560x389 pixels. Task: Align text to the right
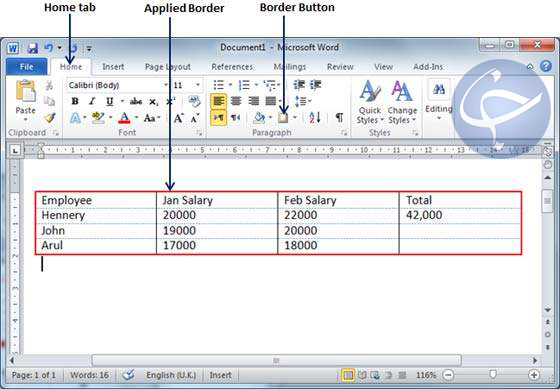(x=254, y=101)
